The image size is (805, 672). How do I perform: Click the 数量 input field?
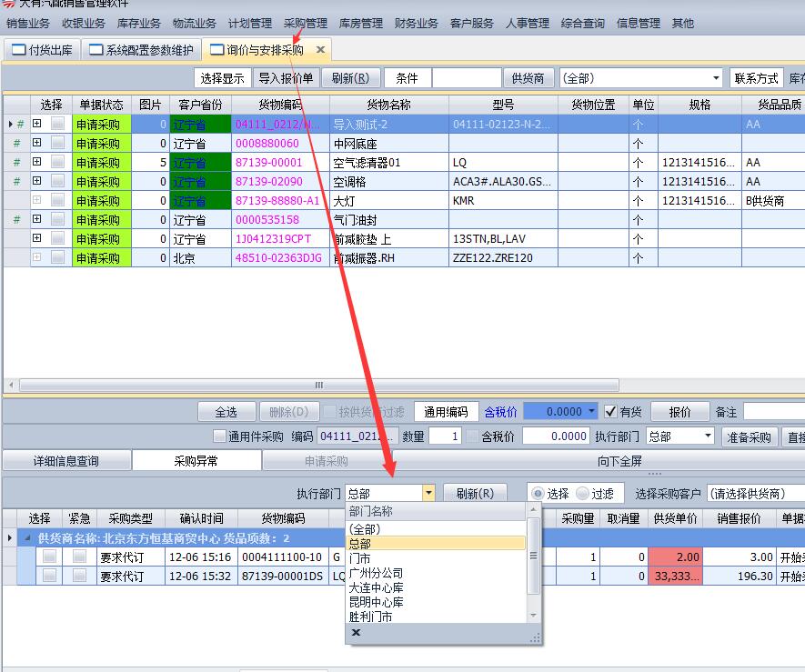(445, 436)
